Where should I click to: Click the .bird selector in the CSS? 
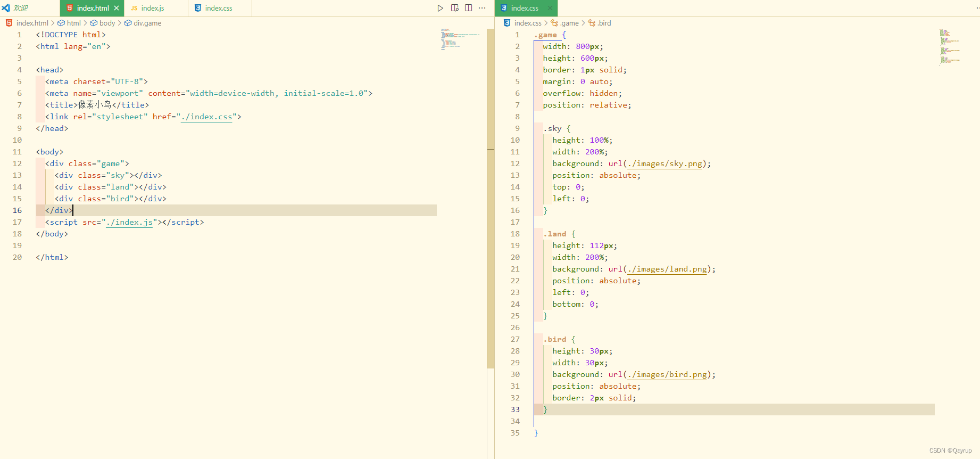coord(555,339)
